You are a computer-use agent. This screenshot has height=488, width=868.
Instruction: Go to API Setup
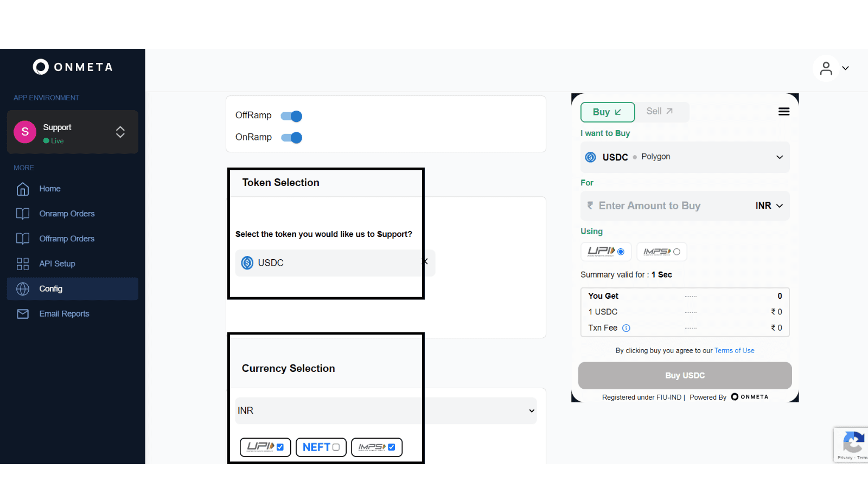(x=57, y=264)
